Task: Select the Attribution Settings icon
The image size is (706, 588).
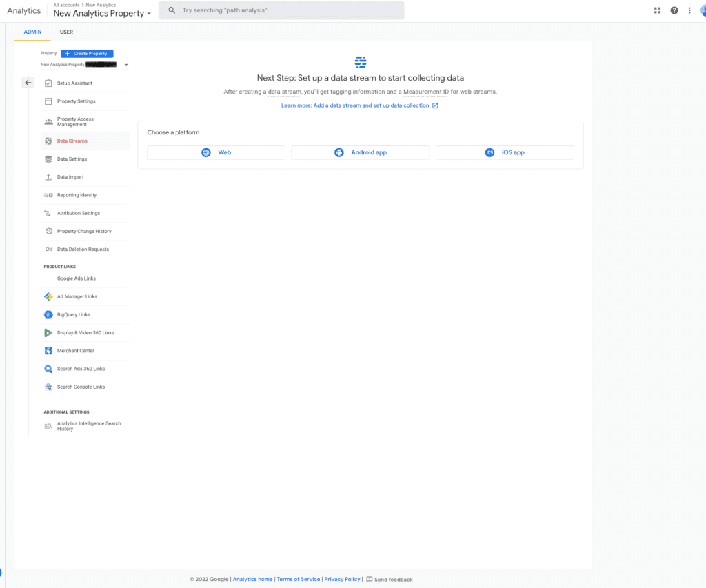Action: (x=48, y=213)
